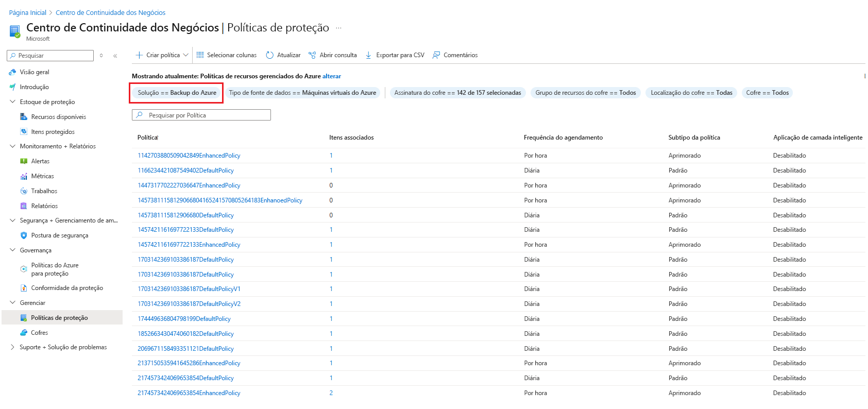The height and width of the screenshot is (409, 868).
Task: Collapse the sidebar menu with double-chevron
Action: click(115, 56)
